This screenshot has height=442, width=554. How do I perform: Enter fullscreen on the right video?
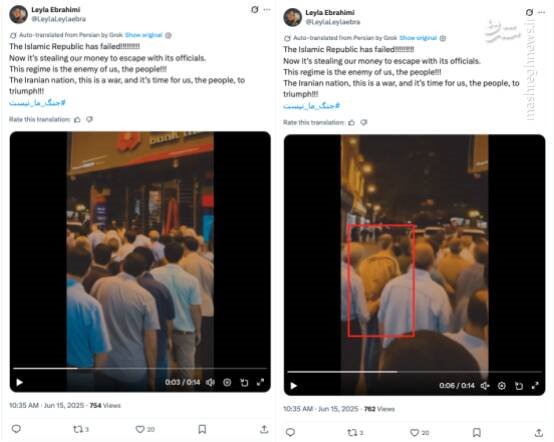tap(535, 385)
